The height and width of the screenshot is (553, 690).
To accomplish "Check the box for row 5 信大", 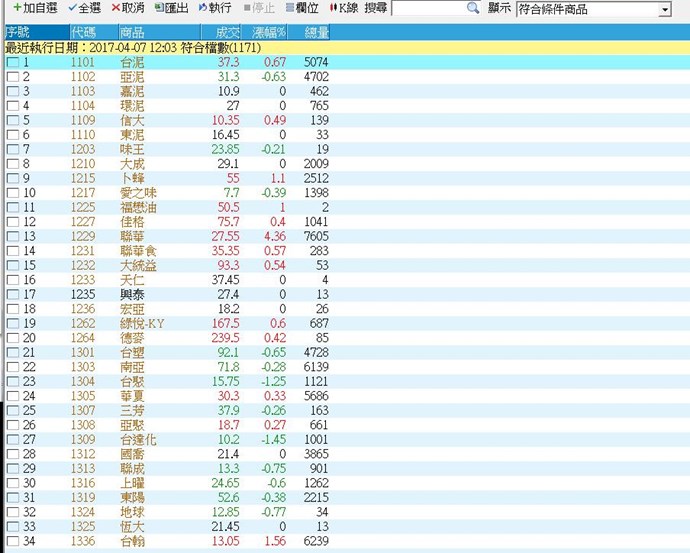I will pos(13,121).
